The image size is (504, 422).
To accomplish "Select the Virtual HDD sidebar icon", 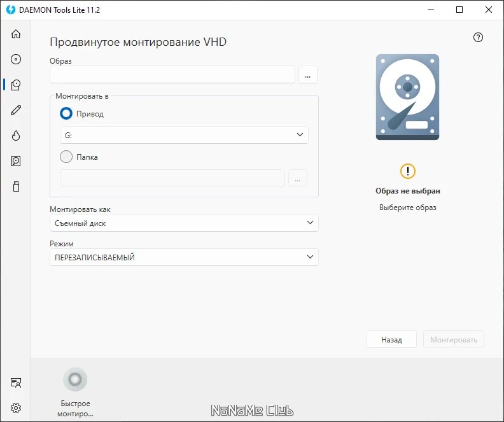I will (x=16, y=85).
